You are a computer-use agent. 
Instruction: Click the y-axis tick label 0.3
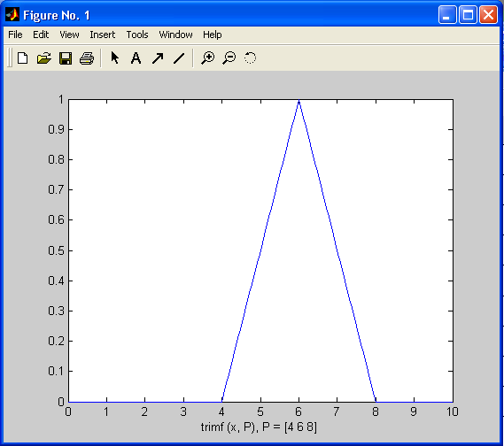point(56,311)
